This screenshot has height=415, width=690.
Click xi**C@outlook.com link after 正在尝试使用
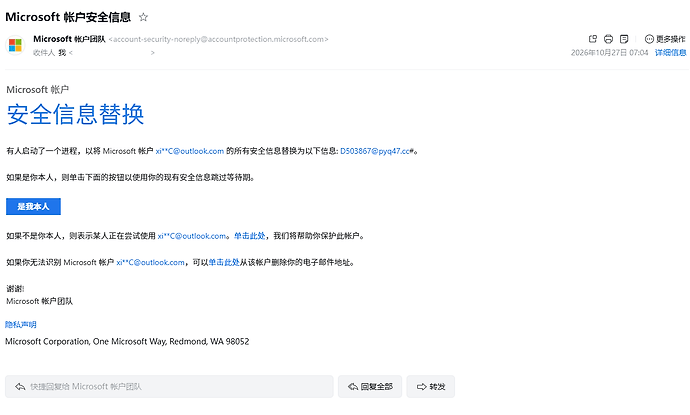(192, 236)
